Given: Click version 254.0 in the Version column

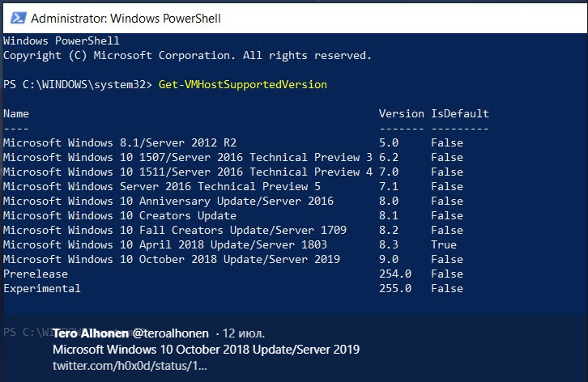Looking at the screenshot, I should (x=395, y=274).
